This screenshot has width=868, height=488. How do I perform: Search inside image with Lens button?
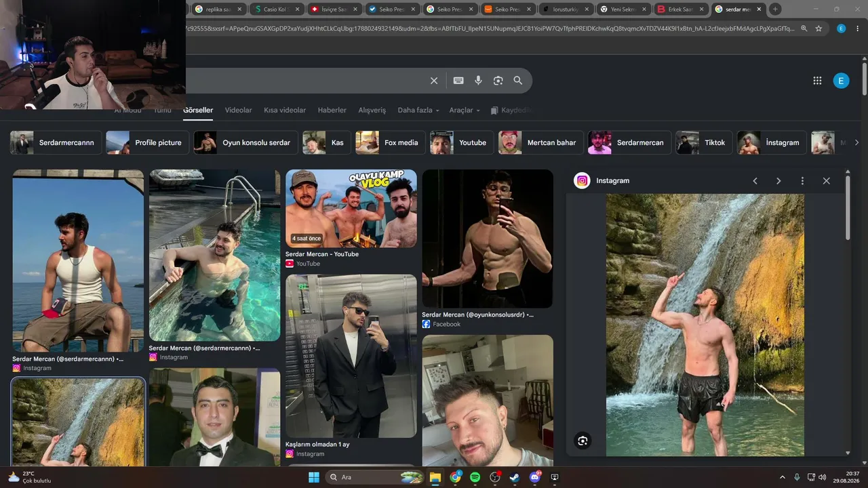(583, 441)
